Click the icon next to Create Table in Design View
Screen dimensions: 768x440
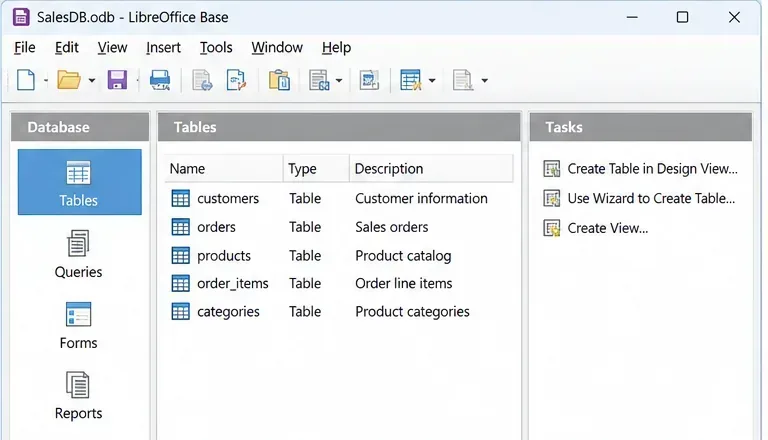(x=552, y=169)
